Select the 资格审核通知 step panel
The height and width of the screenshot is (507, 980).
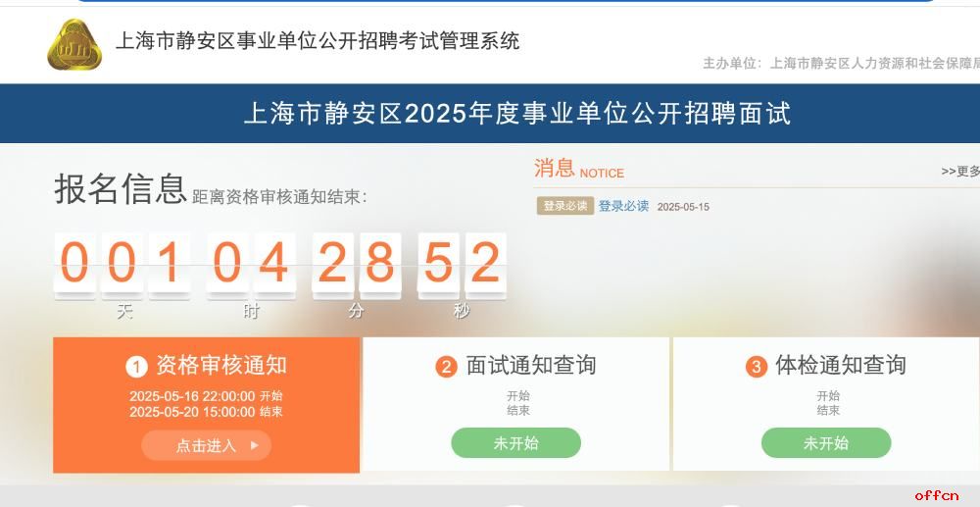pos(206,405)
